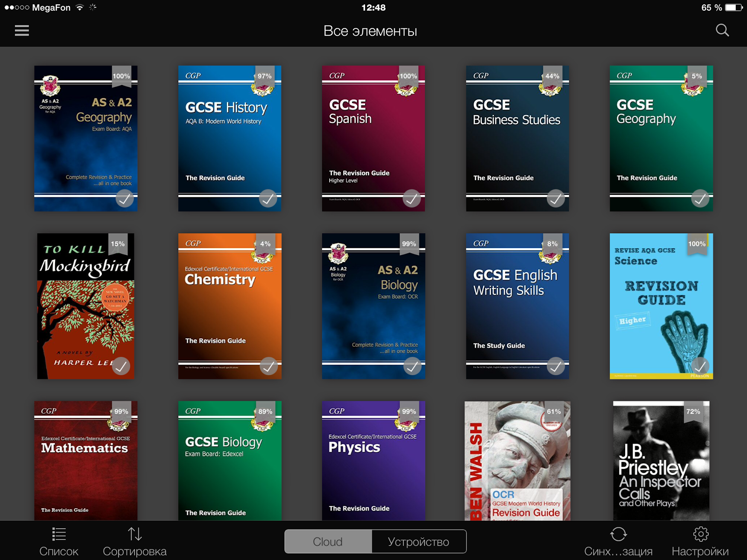This screenshot has height=560, width=747.
Task: Tap the checkmark on GCSE English Writing Skills
Action: coord(556,367)
